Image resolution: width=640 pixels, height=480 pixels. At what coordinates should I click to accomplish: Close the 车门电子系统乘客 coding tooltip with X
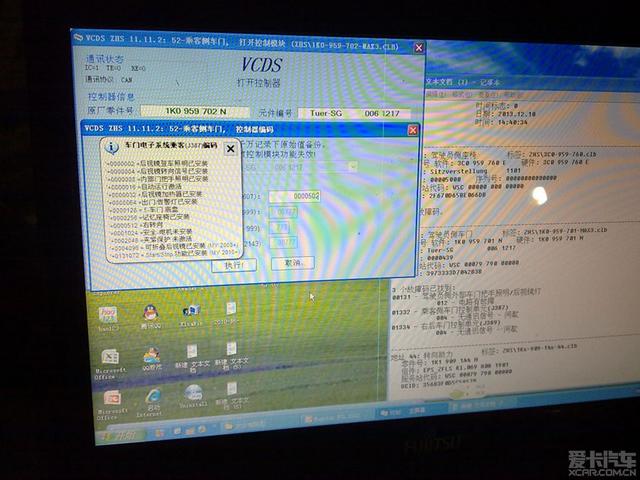tap(230, 149)
